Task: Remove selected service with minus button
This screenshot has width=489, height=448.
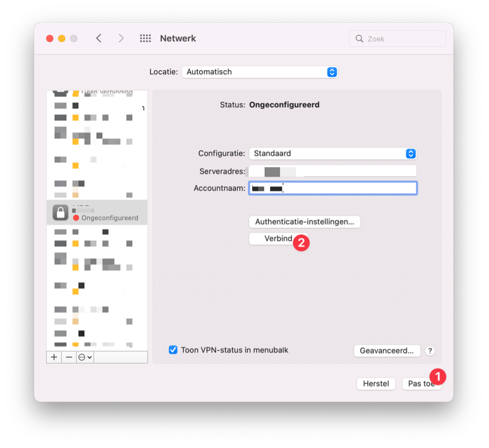Action: (x=69, y=357)
